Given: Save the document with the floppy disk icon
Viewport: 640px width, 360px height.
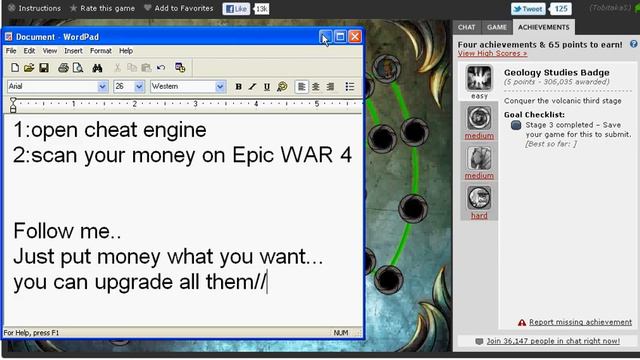Looking at the screenshot, I should pyautogui.click(x=44, y=68).
